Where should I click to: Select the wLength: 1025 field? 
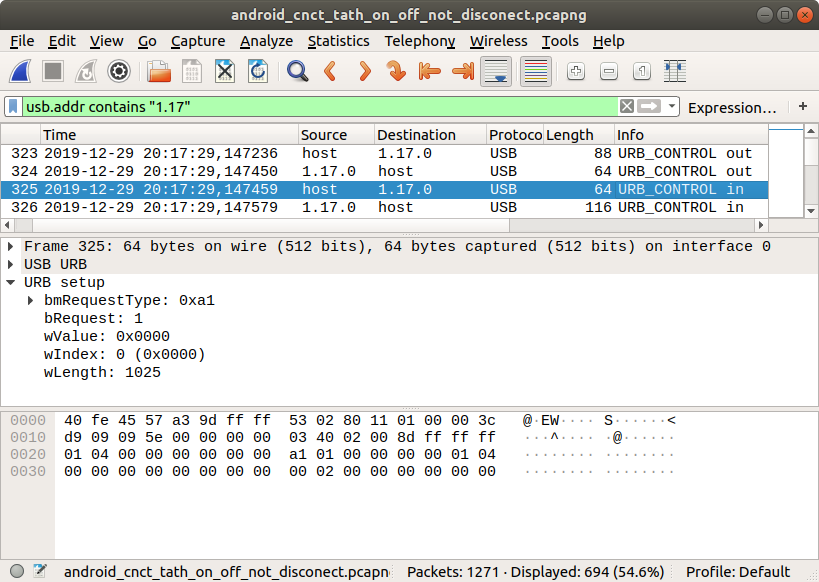(102, 373)
